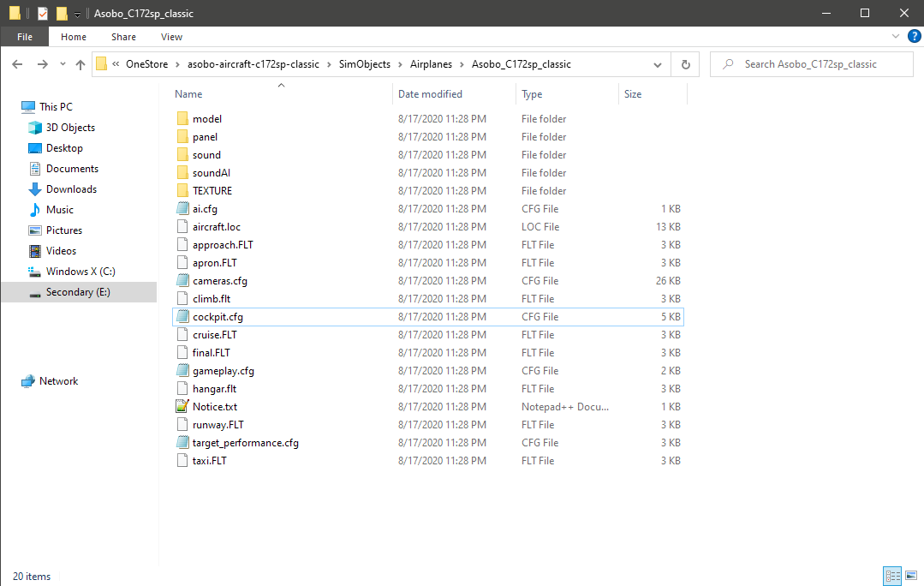Switch to the View ribbon tab

click(x=171, y=37)
